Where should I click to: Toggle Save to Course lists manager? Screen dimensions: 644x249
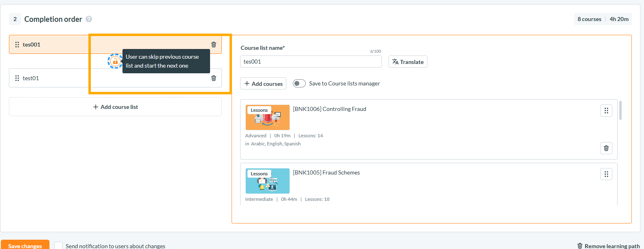point(299,83)
